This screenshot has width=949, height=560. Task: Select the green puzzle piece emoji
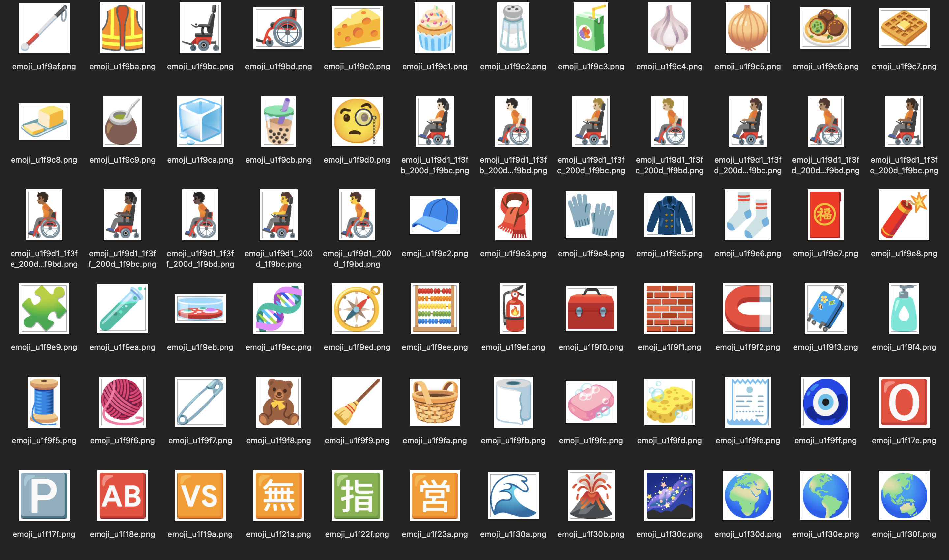pos(44,309)
